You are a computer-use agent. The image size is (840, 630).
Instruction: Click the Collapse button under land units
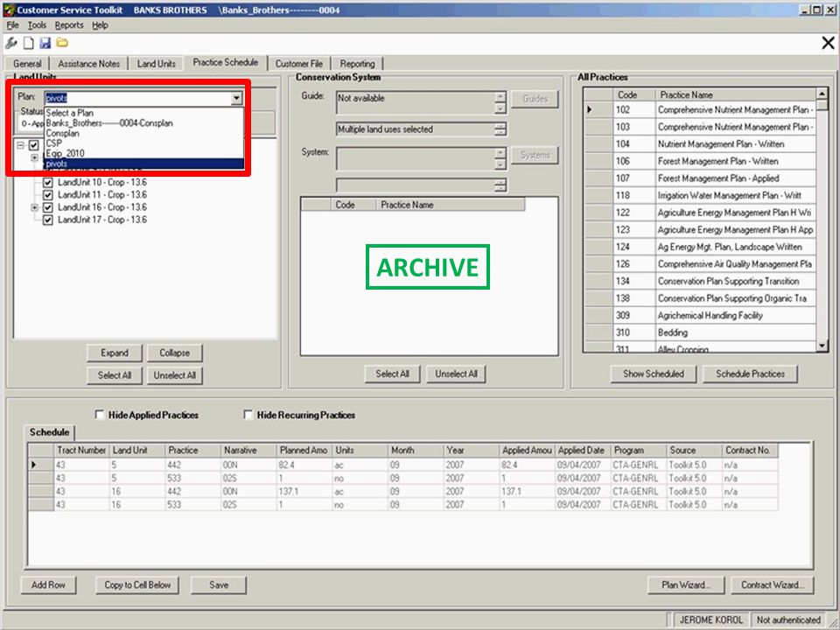175,353
